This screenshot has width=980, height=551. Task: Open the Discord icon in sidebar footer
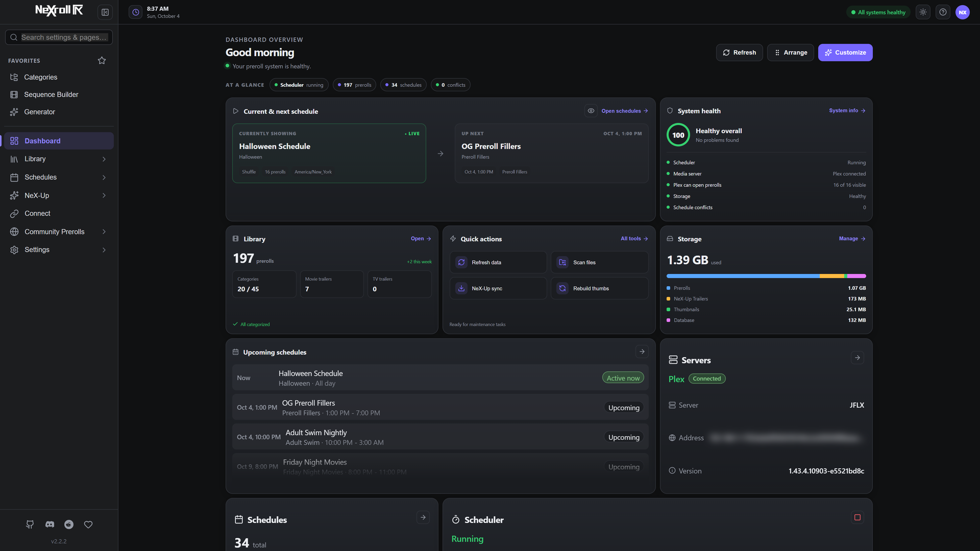pos(50,524)
